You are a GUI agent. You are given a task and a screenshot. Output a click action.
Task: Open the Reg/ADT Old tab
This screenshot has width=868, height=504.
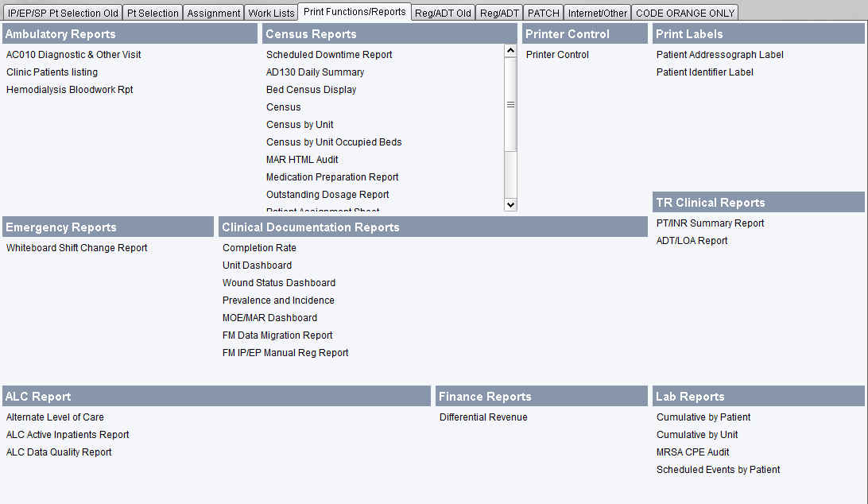click(x=443, y=12)
